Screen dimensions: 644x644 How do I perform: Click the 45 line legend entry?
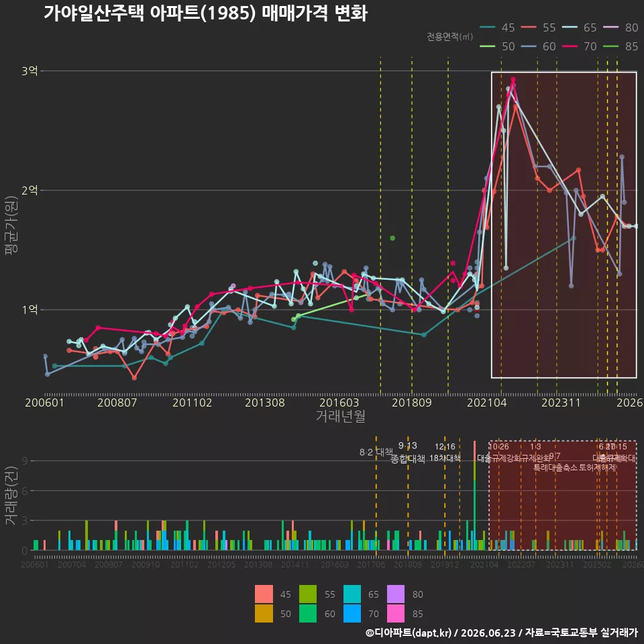[x=497, y=28]
